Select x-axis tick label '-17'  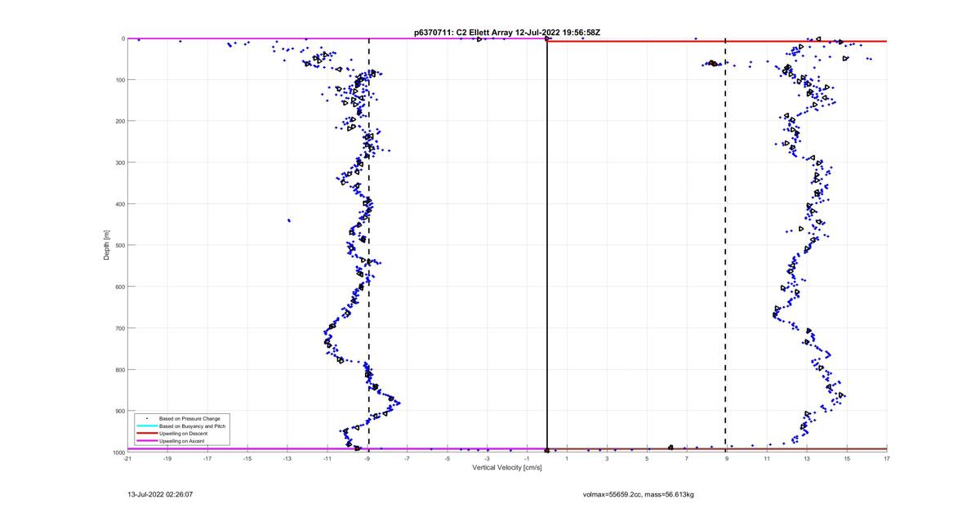click(x=207, y=458)
